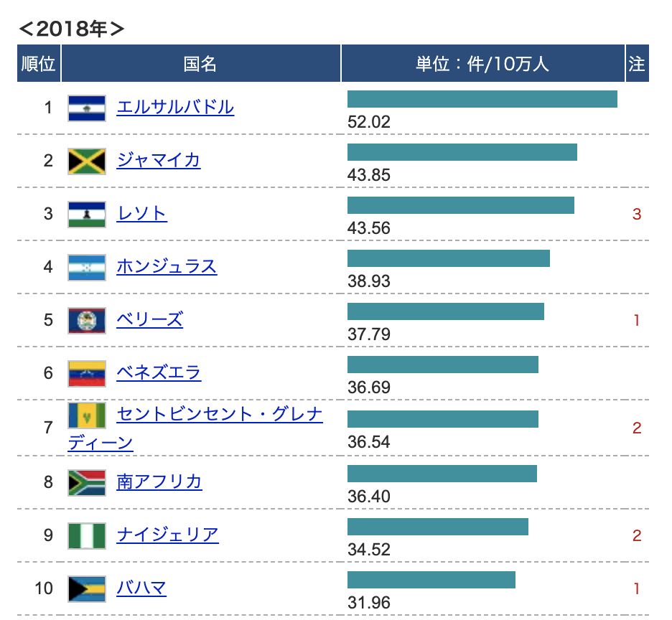The image size is (672, 620).
Task: Open the エルサルバドル country link
Action: pos(175,107)
